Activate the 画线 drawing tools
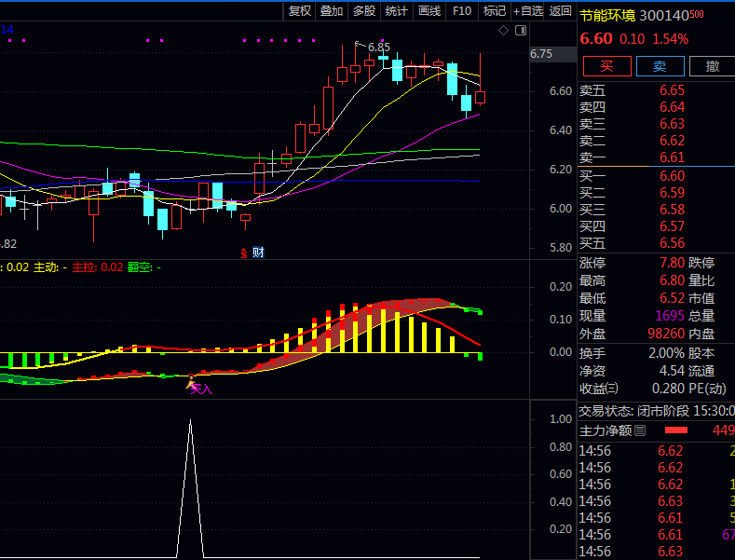Viewport: 735px width, 560px height. coord(429,11)
